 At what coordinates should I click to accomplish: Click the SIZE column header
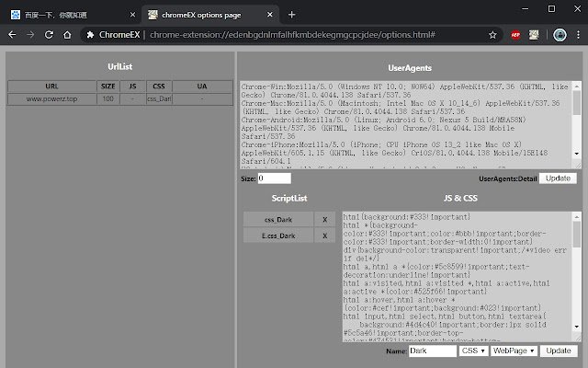click(x=108, y=86)
